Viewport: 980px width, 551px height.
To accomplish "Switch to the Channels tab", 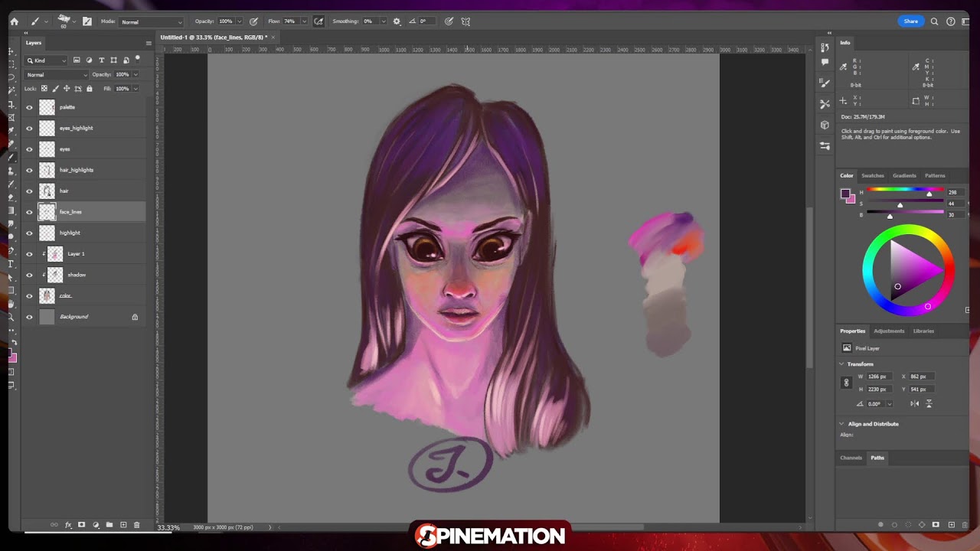I will 851,458.
